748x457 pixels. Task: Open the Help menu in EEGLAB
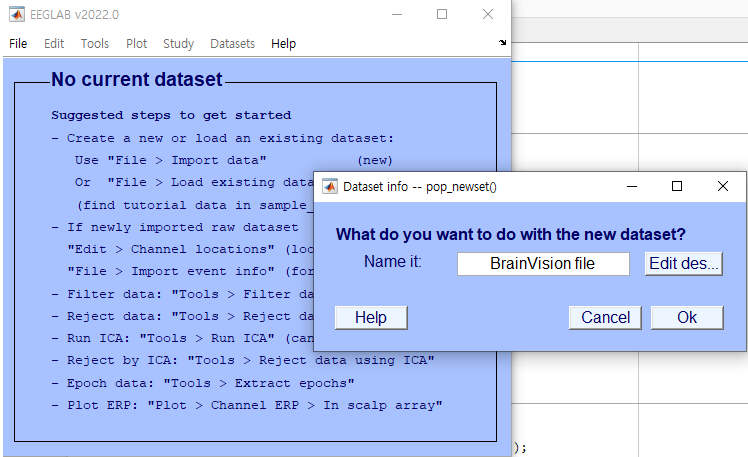[283, 44]
